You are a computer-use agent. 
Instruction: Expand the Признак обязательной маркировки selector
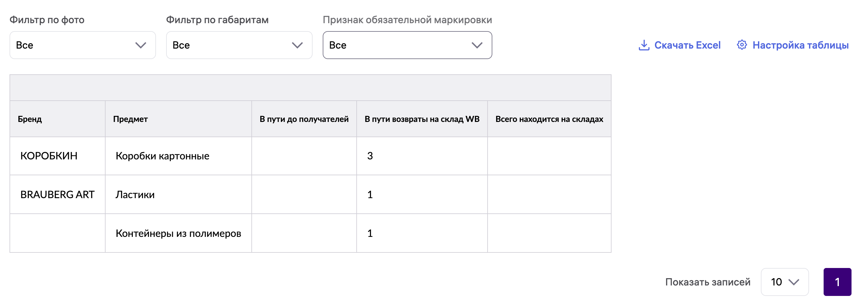(x=407, y=45)
